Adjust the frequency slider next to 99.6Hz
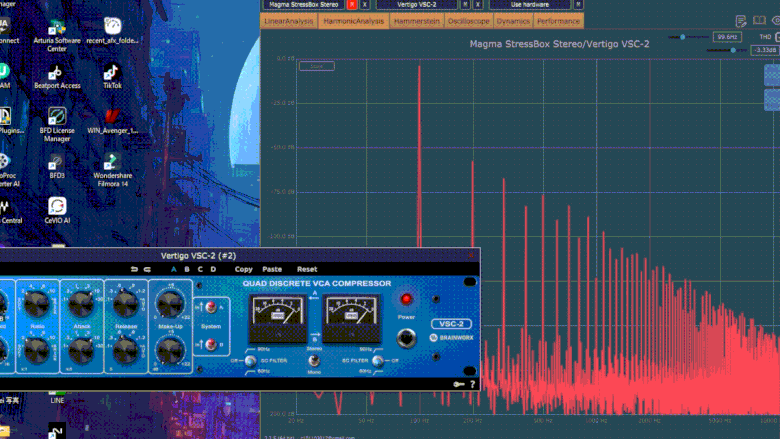This screenshot has height=439, width=780. pos(683,36)
